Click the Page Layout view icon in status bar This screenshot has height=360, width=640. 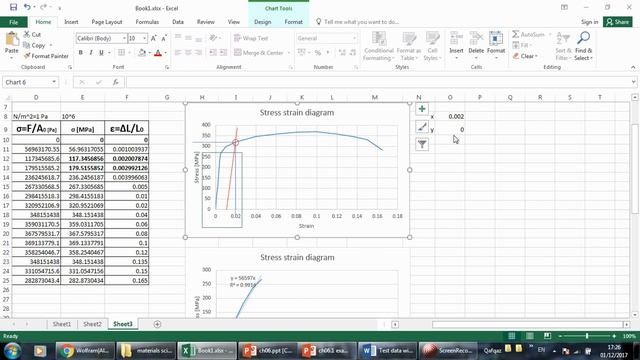click(529, 336)
